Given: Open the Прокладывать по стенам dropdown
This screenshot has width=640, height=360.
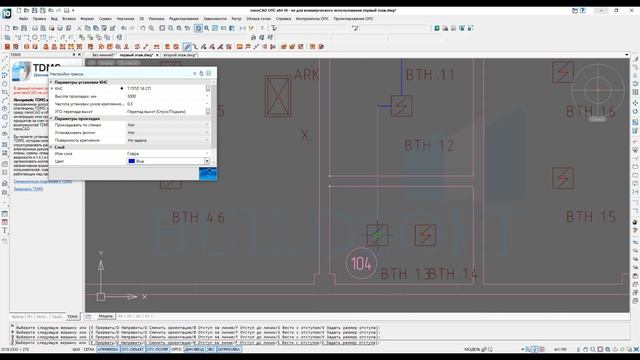Looking at the screenshot, I should click(x=207, y=125).
